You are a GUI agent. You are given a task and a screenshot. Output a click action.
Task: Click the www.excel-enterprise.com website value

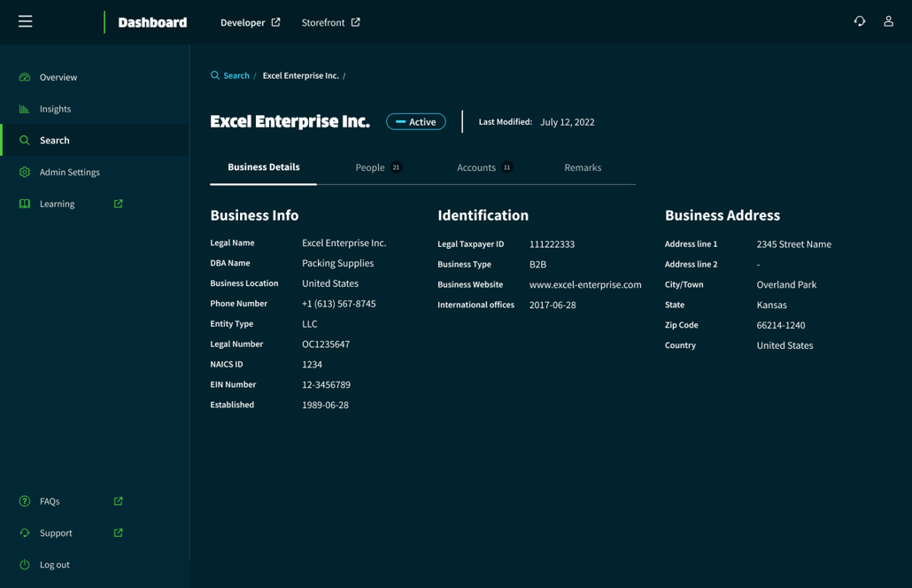pos(585,284)
